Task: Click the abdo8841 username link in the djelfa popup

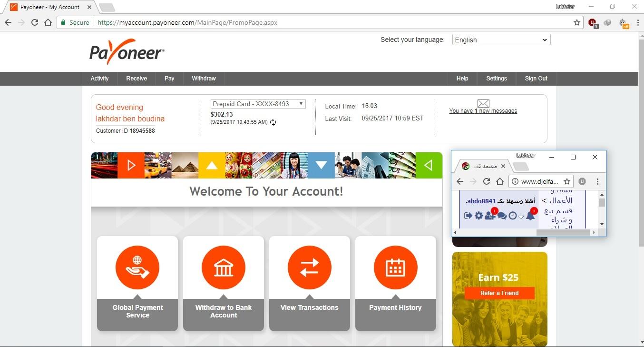Action: [481, 201]
